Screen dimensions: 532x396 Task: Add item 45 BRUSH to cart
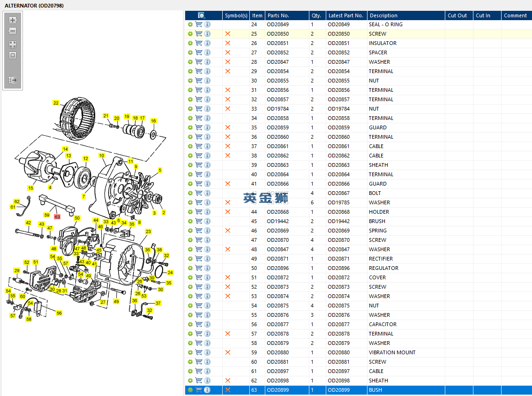199,221
